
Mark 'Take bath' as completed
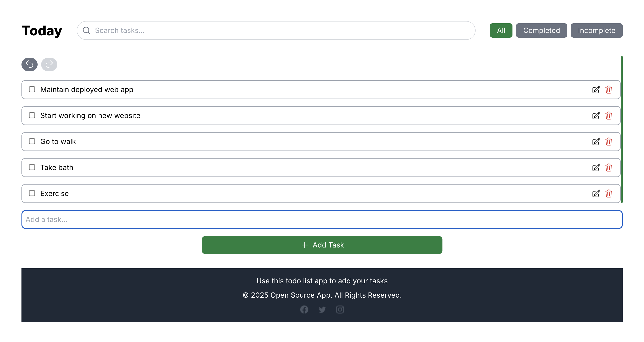[32, 167]
